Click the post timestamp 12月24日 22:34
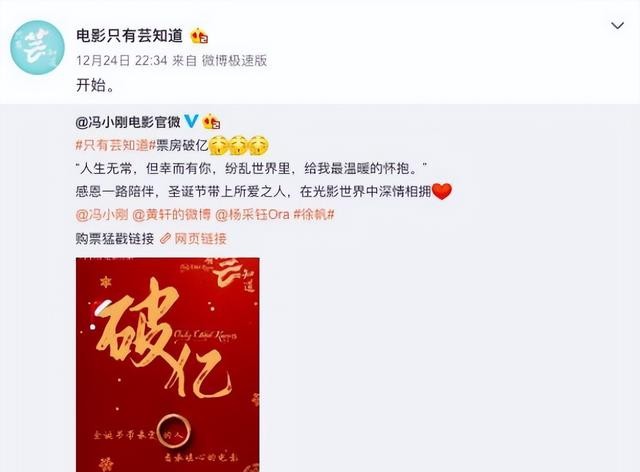The image size is (640, 472). 122,61
